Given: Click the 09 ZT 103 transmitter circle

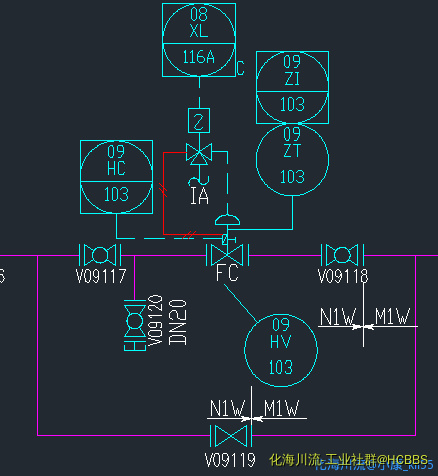Looking at the screenshot, I should (x=292, y=159).
